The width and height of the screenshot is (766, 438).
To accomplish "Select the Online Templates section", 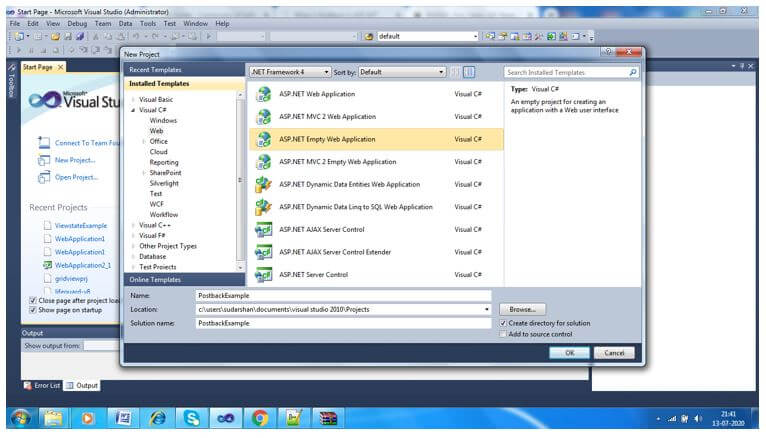I will click(184, 280).
